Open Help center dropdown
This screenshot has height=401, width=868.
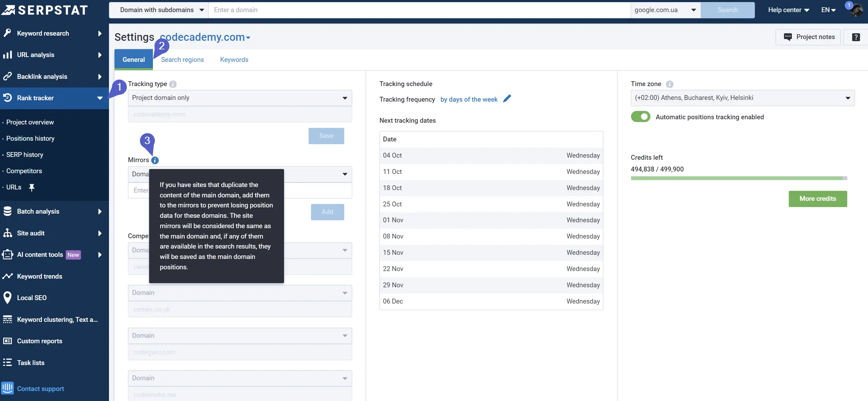[788, 10]
